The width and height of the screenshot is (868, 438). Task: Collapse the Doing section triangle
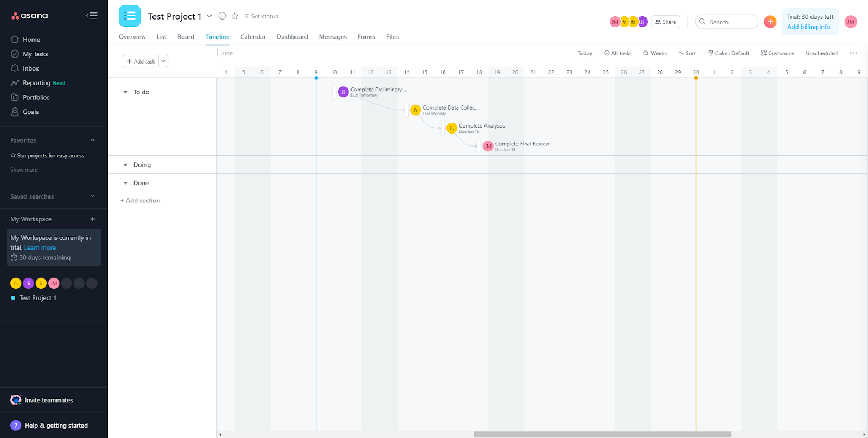(125, 165)
